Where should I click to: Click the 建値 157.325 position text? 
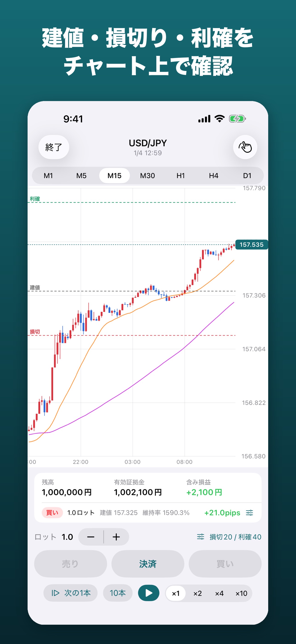coord(119,513)
